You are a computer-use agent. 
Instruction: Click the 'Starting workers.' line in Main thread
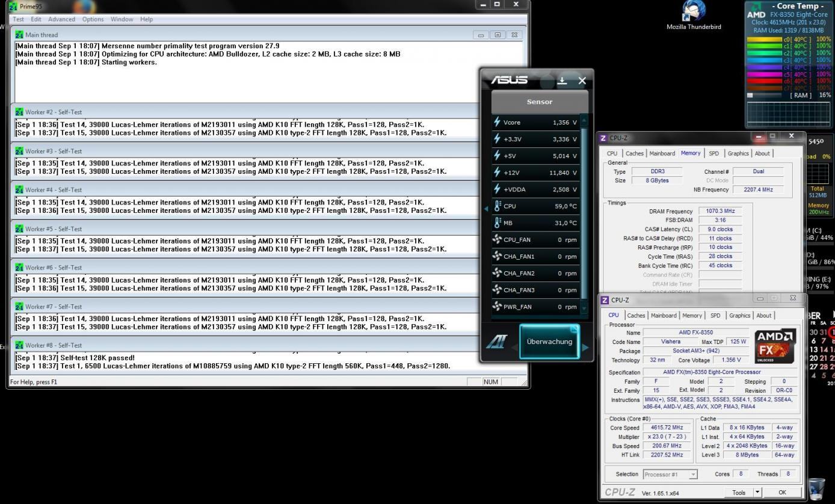tap(86, 63)
